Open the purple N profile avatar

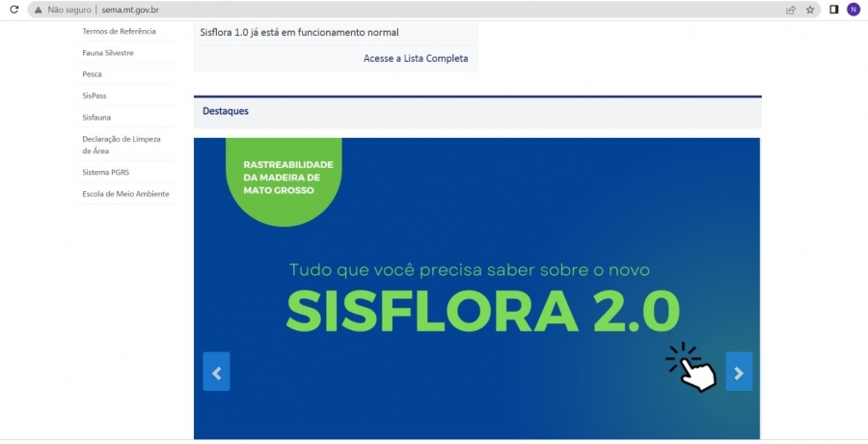click(x=854, y=10)
